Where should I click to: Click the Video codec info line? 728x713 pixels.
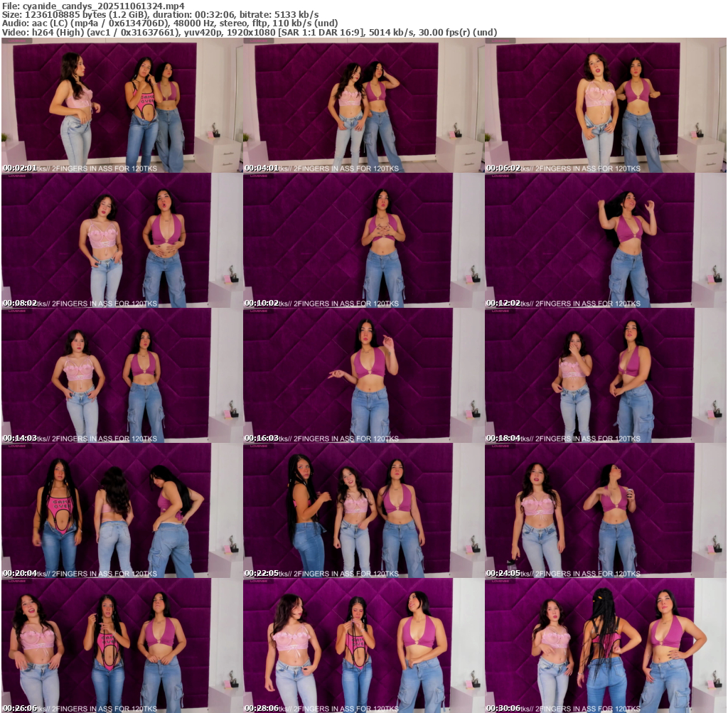click(x=250, y=33)
